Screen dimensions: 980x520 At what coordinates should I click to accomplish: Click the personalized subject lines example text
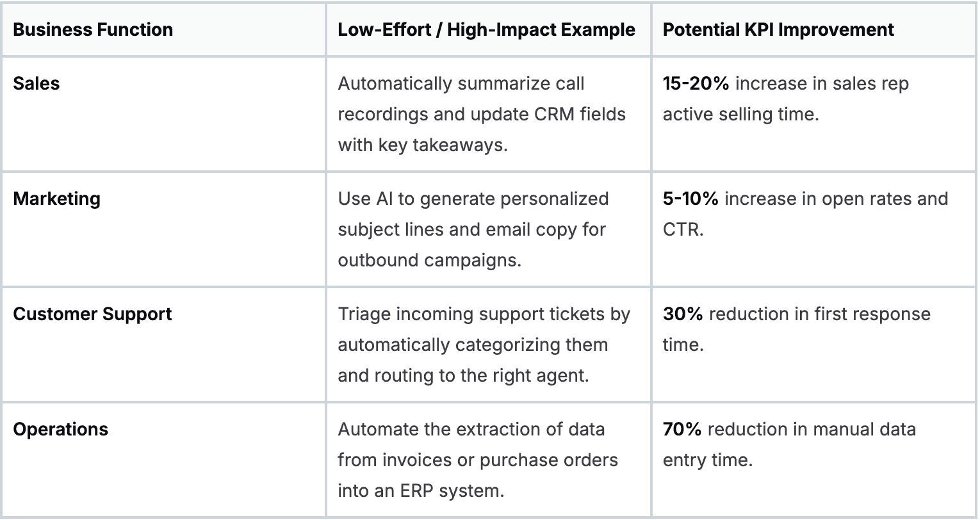click(x=472, y=229)
